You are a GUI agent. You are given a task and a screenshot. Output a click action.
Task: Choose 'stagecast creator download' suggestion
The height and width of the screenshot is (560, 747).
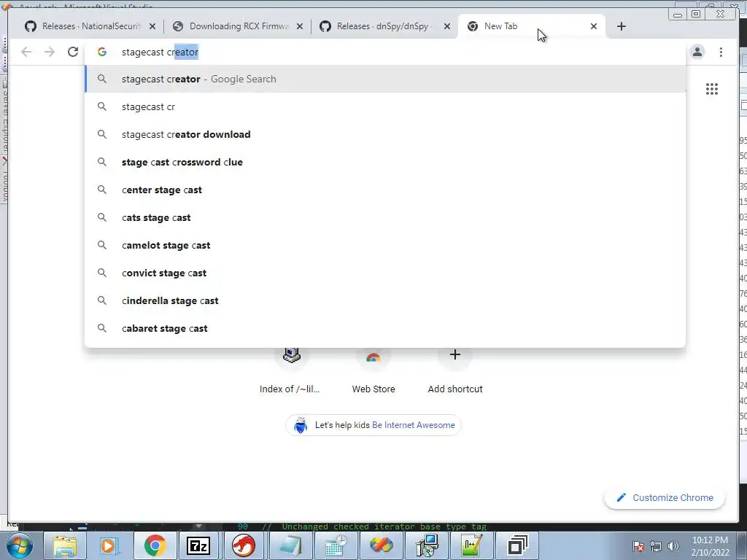(385, 134)
